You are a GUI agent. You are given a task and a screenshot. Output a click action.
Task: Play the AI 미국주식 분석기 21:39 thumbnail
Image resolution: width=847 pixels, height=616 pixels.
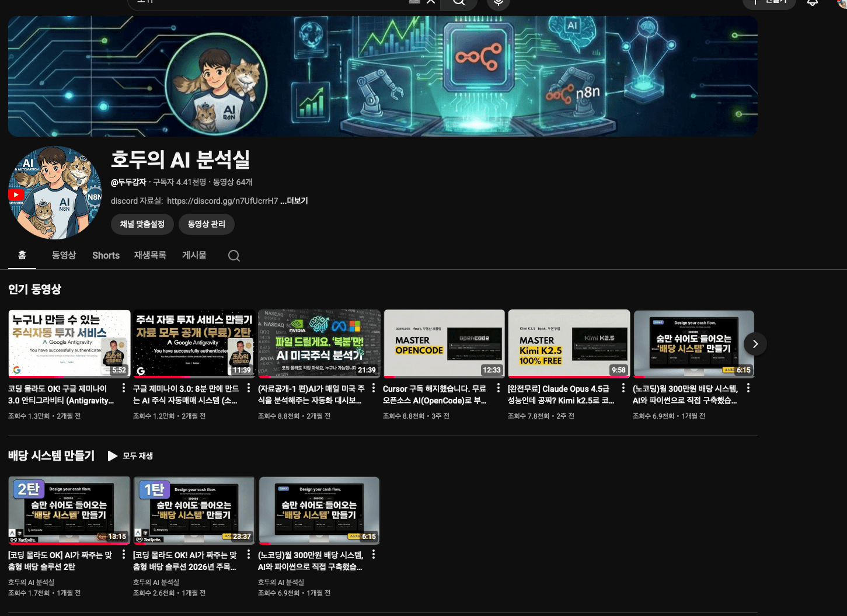click(319, 344)
